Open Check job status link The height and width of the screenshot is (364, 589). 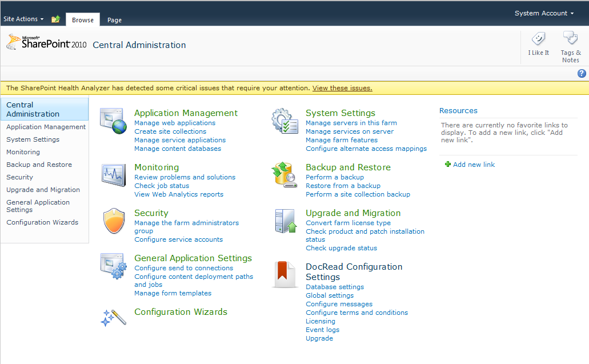click(162, 186)
